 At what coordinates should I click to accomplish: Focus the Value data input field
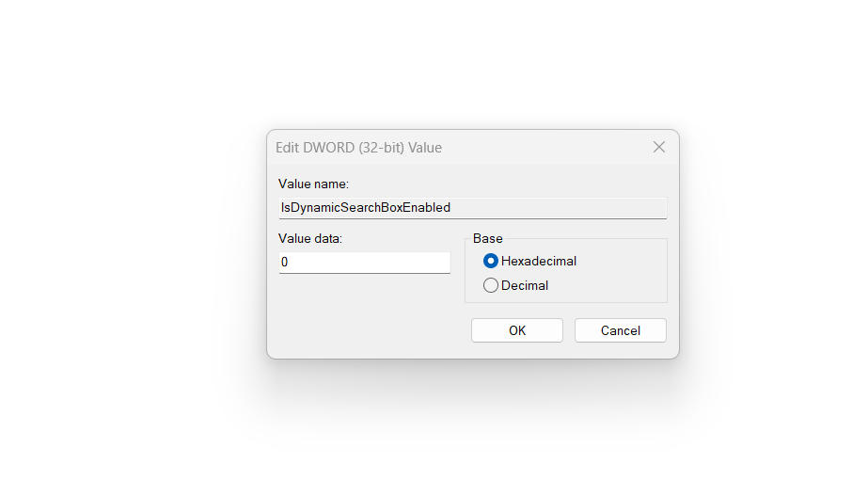(365, 263)
